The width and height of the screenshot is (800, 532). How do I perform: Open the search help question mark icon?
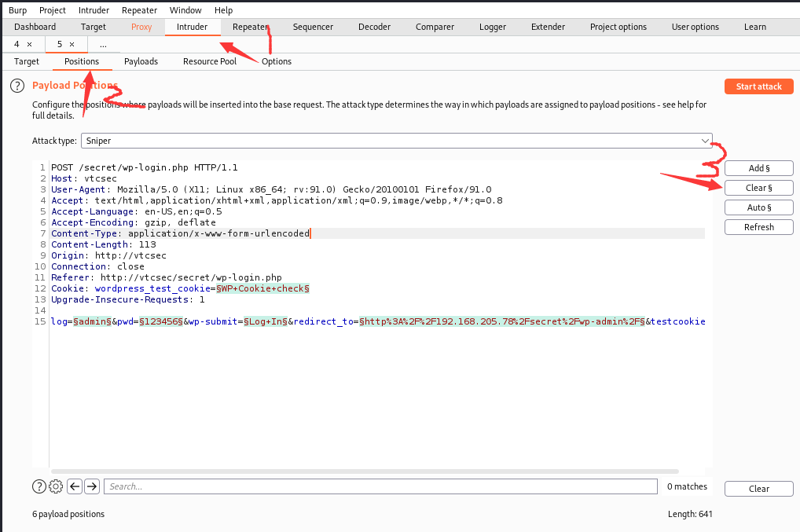pyautogui.click(x=39, y=486)
